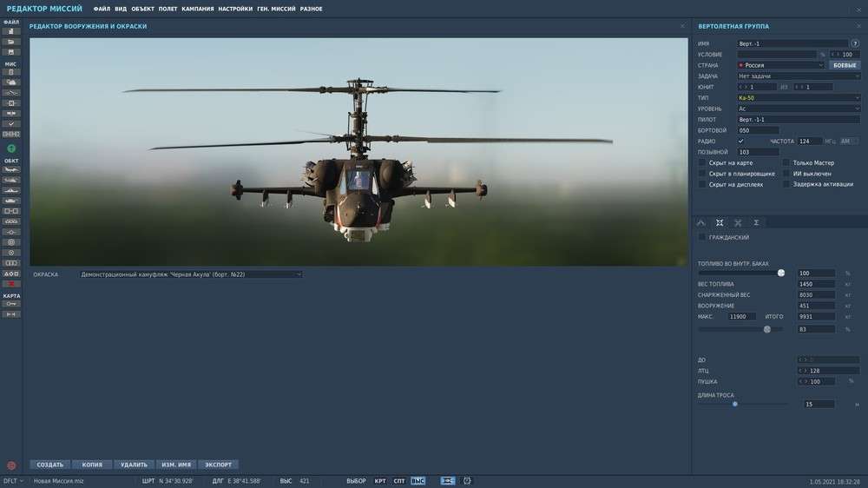
Task: Click the red exit icon at bottom left
Action: (11, 465)
